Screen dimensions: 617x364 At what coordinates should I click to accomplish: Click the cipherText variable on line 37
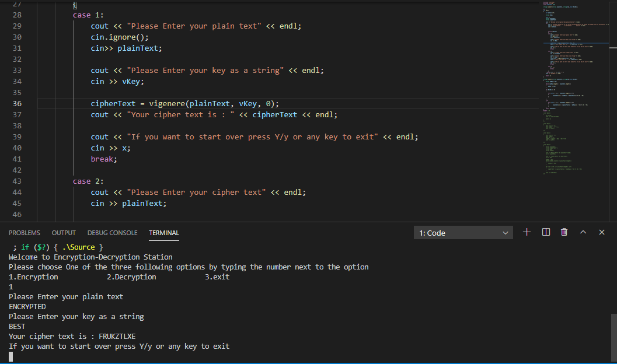tap(274, 114)
